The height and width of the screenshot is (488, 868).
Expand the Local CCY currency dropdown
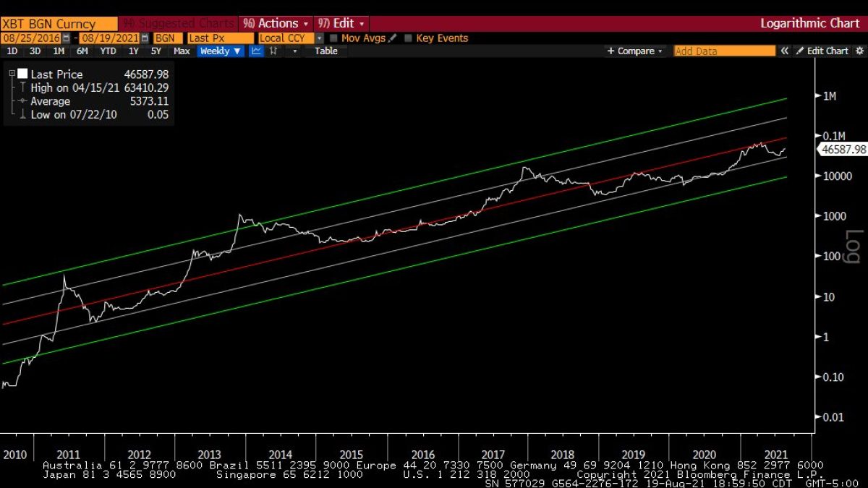coord(320,38)
